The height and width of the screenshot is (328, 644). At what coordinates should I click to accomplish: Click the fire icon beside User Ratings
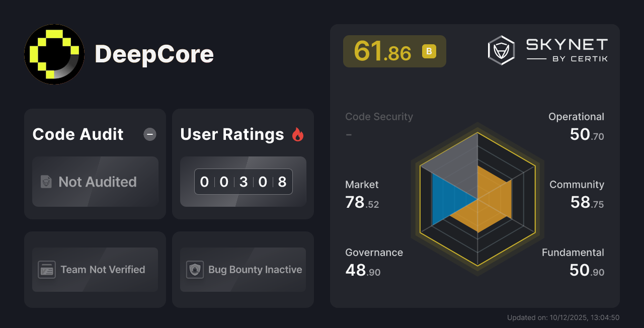click(298, 134)
